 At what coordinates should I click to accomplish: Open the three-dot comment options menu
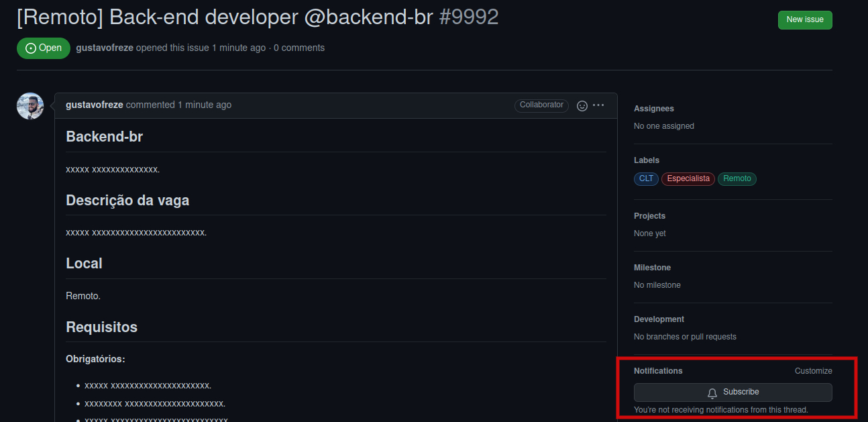tap(598, 105)
